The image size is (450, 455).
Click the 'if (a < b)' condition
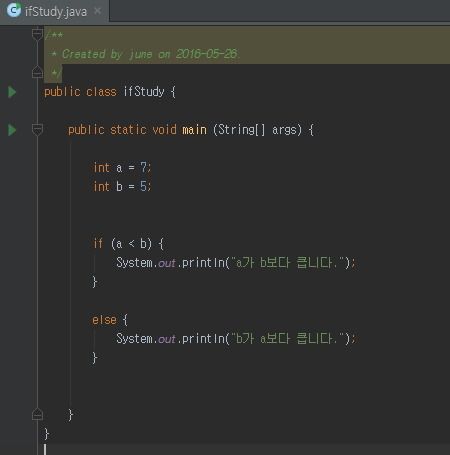(x=131, y=244)
